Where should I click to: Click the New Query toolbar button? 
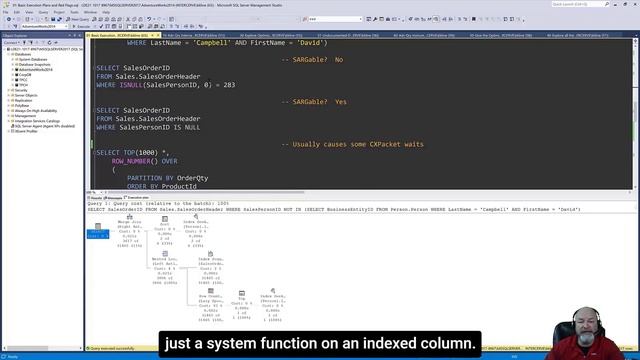[x=78, y=19]
